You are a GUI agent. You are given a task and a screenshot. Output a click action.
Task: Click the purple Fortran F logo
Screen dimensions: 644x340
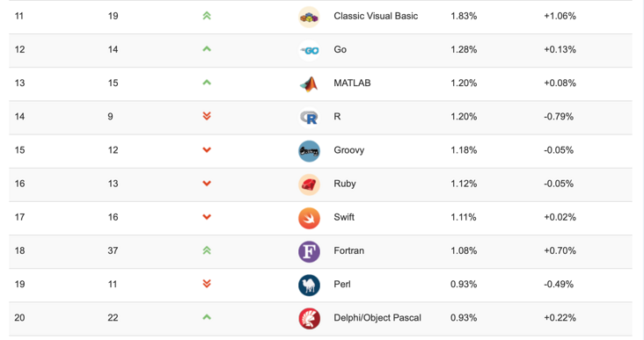pos(309,252)
